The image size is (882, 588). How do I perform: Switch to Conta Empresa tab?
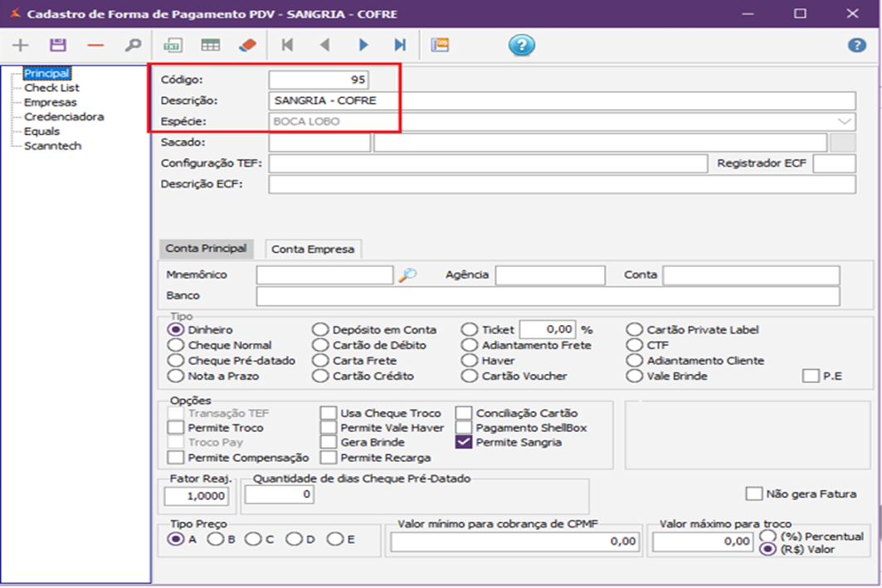click(x=313, y=249)
